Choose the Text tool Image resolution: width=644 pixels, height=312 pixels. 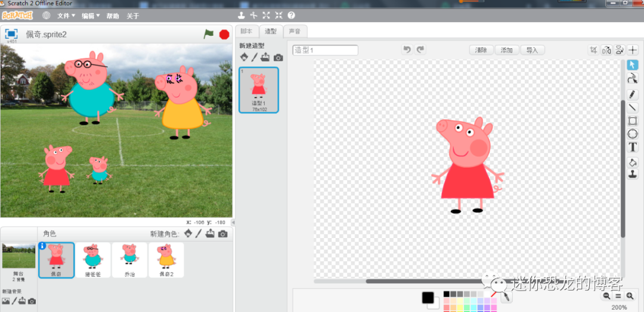[x=633, y=147]
